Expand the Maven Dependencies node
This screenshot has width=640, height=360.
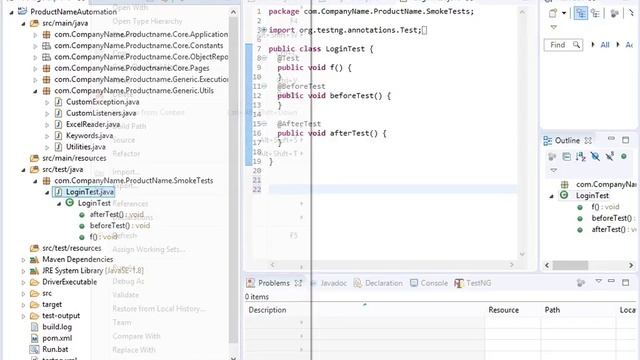click(23, 260)
